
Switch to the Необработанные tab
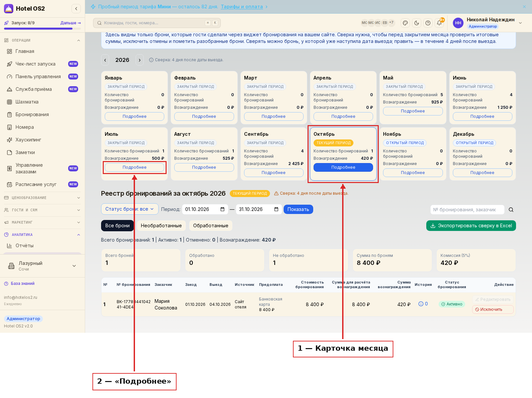click(x=161, y=226)
